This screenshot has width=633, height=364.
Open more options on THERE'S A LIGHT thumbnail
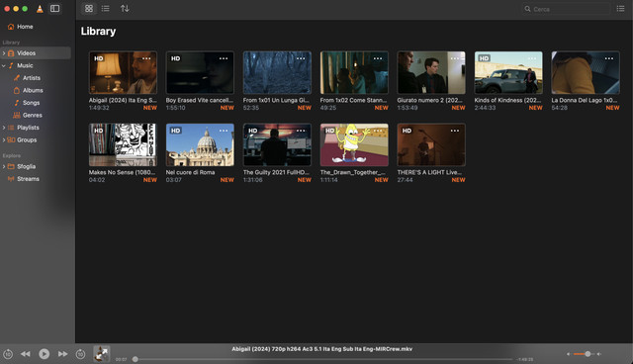pos(455,131)
